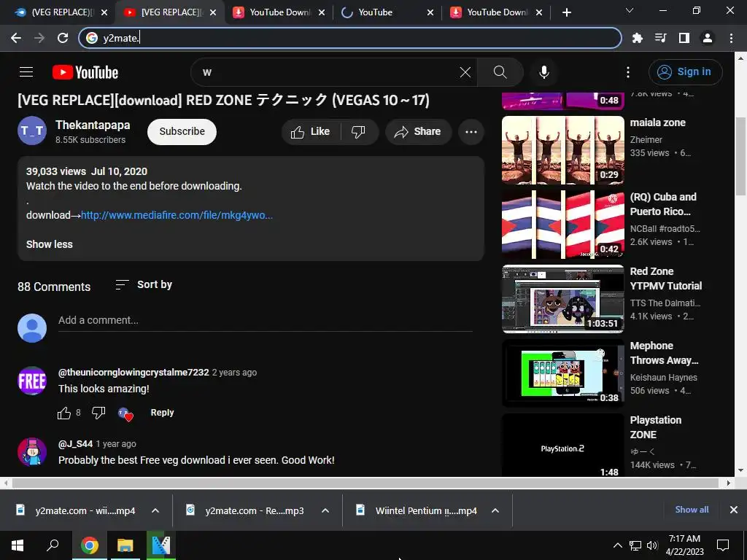Open YouTube settings three-dot menu

[628, 72]
